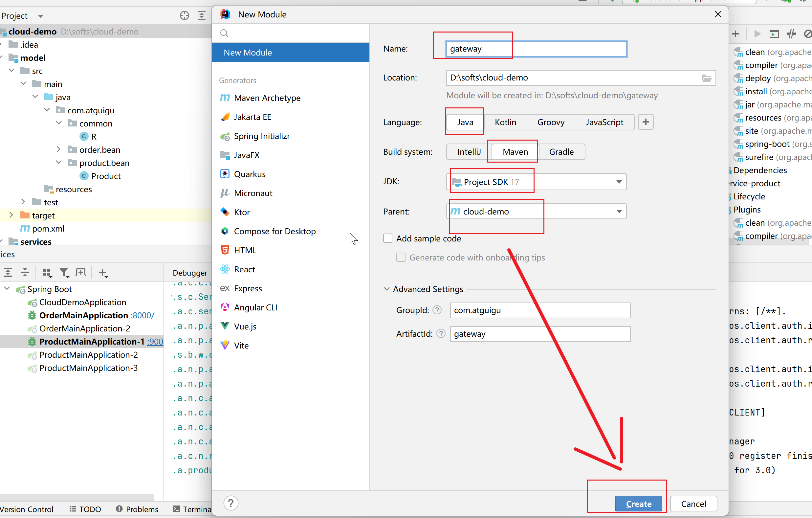The image size is (812, 518).
Task: Click the help question mark button
Action: pyautogui.click(x=230, y=503)
